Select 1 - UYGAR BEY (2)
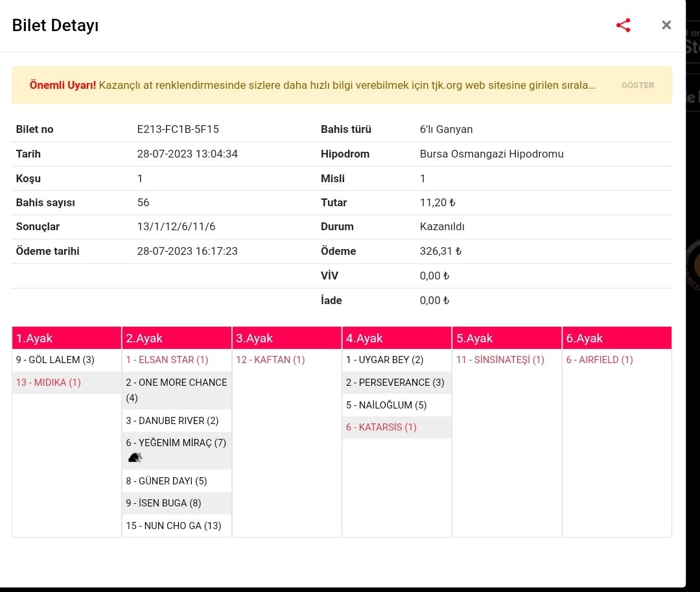The image size is (700, 592). pyautogui.click(x=384, y=360)
